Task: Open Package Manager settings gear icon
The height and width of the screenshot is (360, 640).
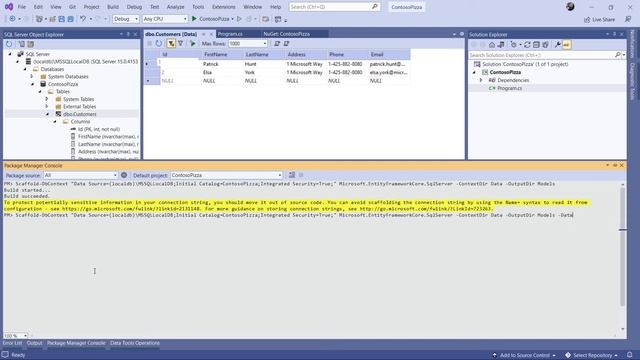Action: point(124,175)
